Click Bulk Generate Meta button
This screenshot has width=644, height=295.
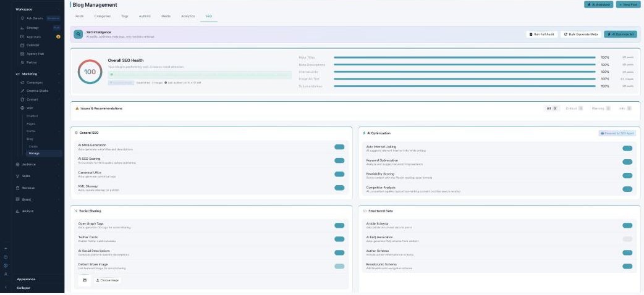pos(581,35)
